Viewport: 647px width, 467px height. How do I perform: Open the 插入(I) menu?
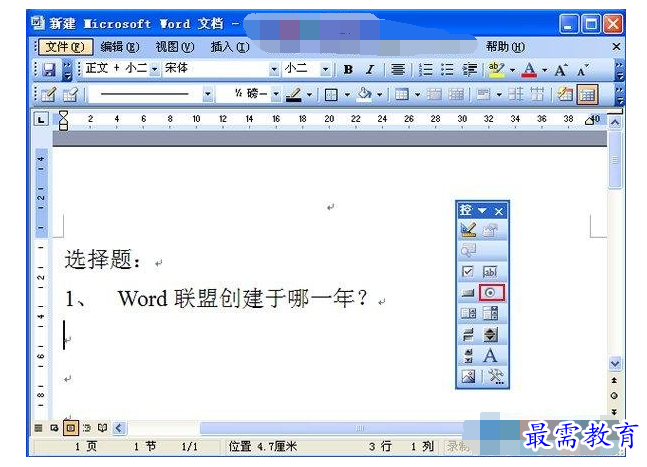click(230, 47)
